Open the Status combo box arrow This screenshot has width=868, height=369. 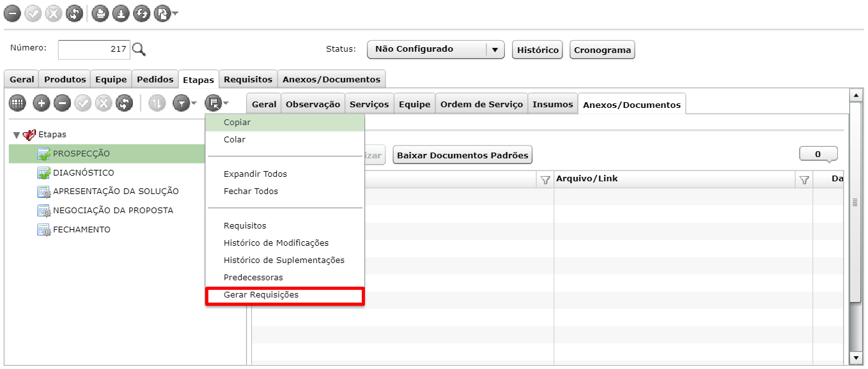pyautogui.click(x=495, y=49)
